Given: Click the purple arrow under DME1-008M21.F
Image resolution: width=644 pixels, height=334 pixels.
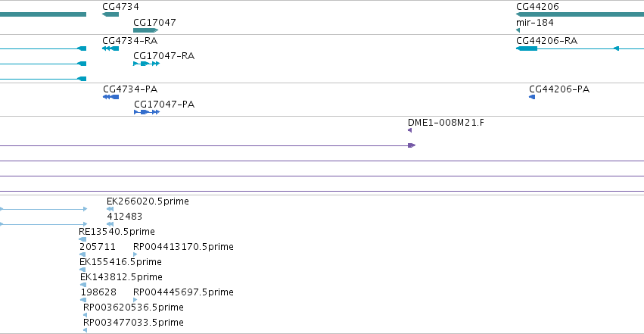Looking at the screenshot, I should pyautogui.click(x=412, y=145).
